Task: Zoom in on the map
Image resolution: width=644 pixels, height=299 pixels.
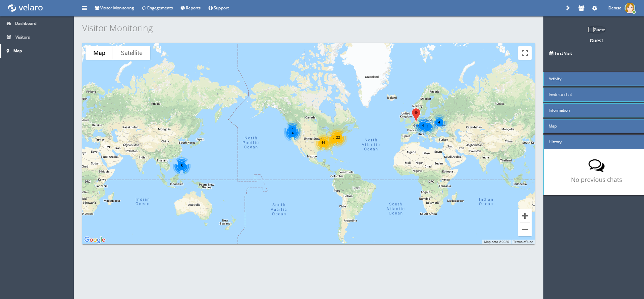Action: click(525, 216)
